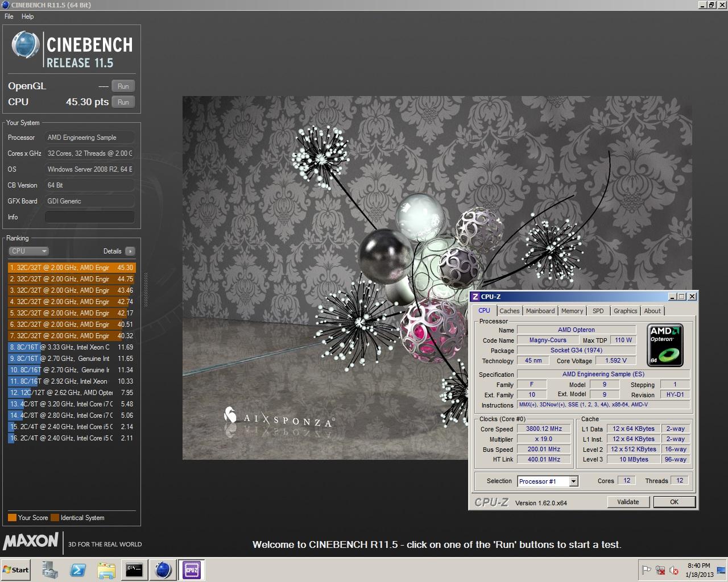Select 2.92 GHz Intel Xeon entry
This screenshot has width=728, height=582.
tap(72, 381)
